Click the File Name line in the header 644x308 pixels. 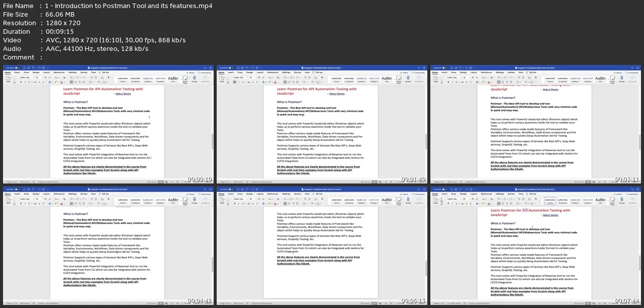(x=108, y=6)
